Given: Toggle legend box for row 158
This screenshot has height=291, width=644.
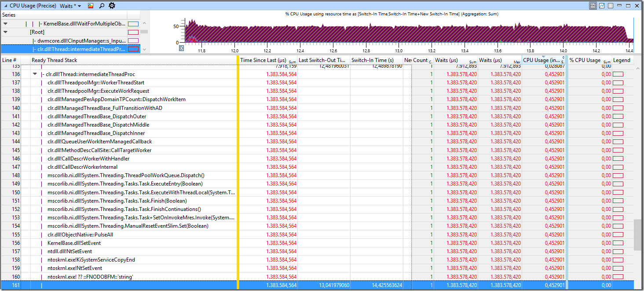Looking at the screenshot, I should point(618,260).
